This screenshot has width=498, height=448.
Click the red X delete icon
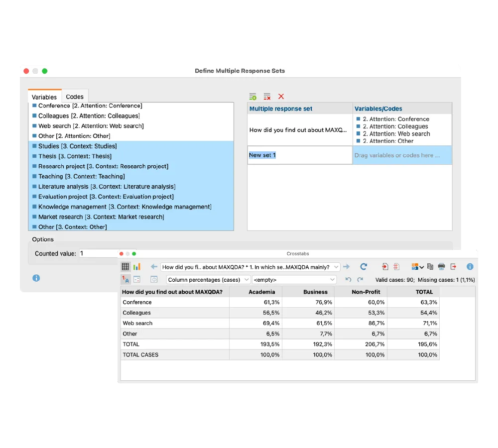pos(281,97)
